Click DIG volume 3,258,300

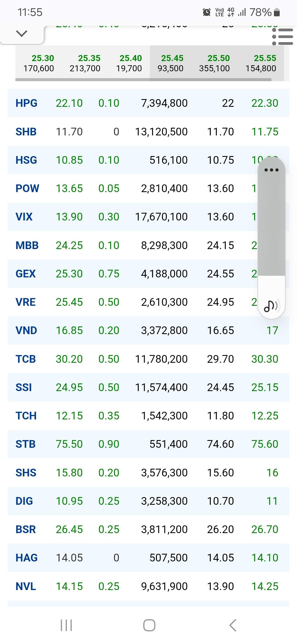tap(164, 501)
